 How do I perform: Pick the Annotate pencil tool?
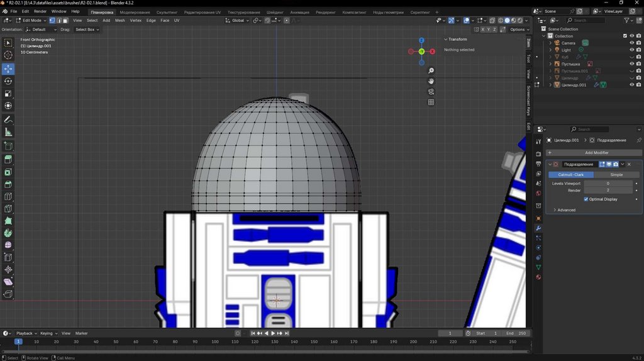pos(8,119)
